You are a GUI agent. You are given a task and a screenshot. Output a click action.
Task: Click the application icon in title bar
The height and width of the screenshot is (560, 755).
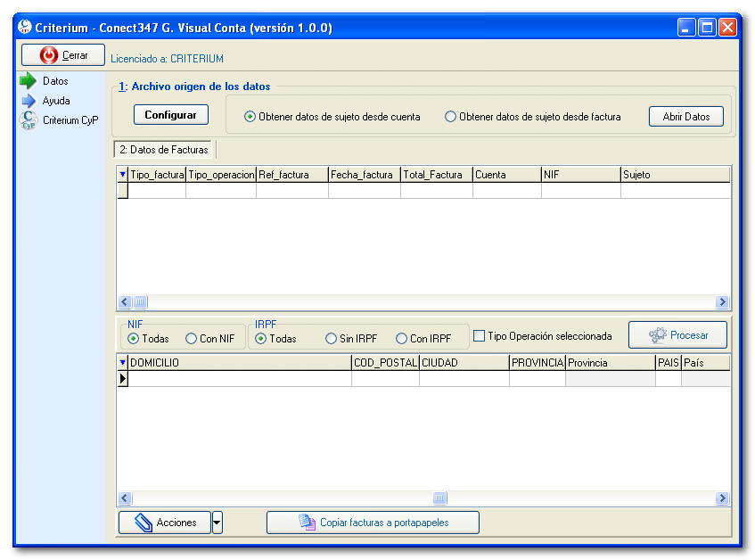[x=25, y=27]
